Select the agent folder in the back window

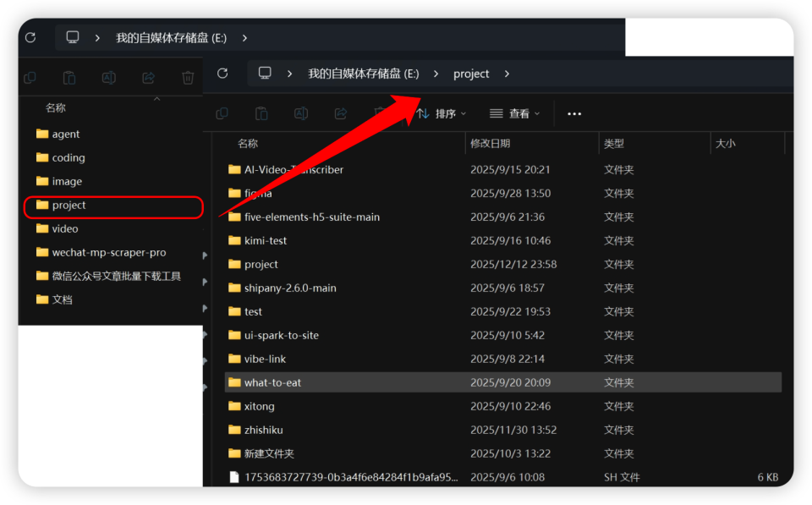tap(66, 134)
